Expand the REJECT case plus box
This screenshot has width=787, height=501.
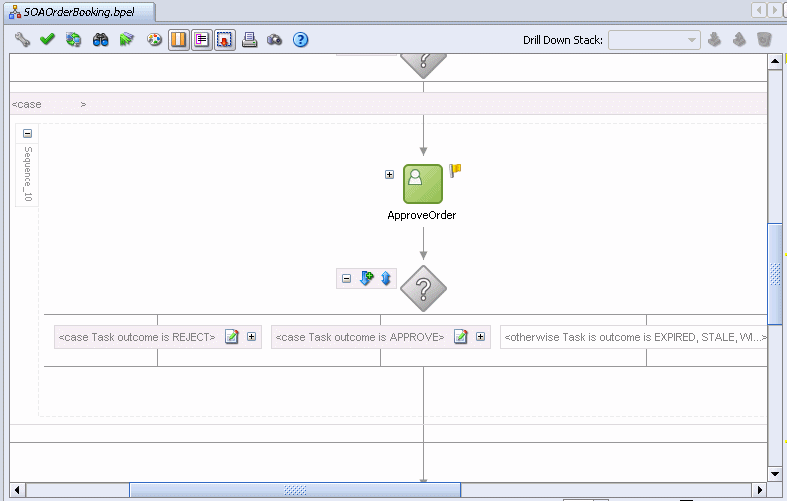pyautogui.click(x=251, y=336)
